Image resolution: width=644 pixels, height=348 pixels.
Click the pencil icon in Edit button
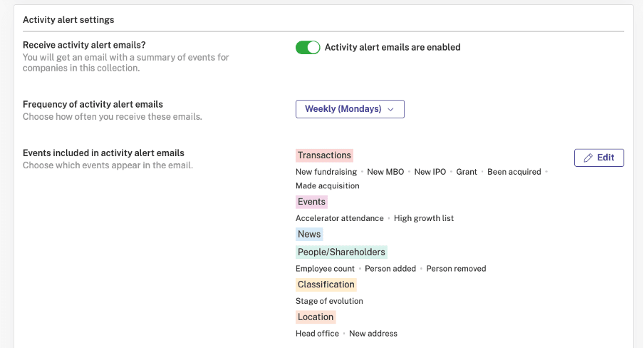pos(588,158)
